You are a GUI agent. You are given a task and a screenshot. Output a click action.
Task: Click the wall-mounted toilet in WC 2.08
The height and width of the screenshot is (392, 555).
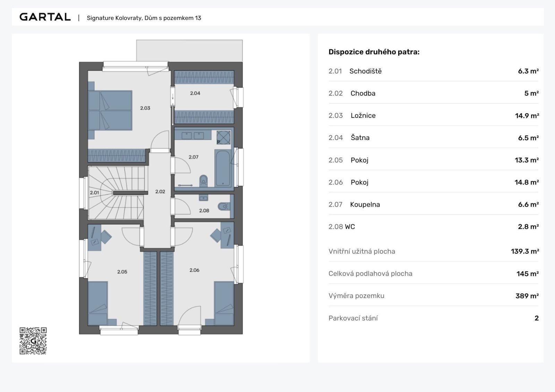point(223,207)
